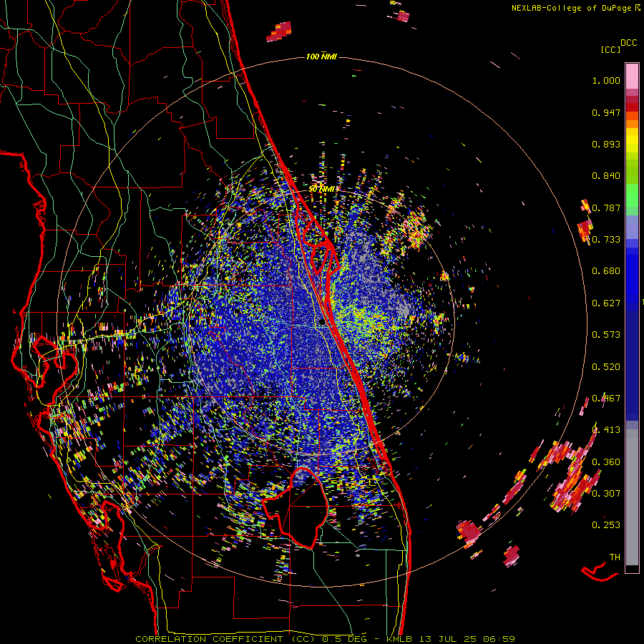Click the 0.733 color scale value
644x644 pixels.
click(606, 240)
